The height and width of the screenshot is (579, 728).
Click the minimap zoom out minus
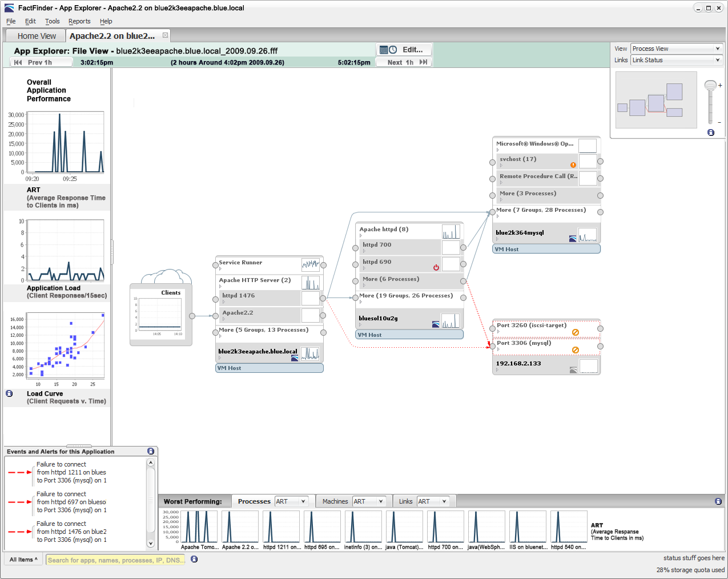pos(719,122)
